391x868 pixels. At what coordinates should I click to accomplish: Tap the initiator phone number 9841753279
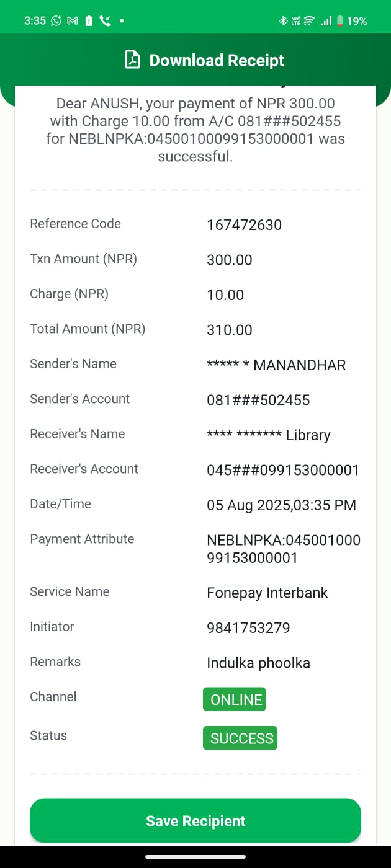point(248,628)
